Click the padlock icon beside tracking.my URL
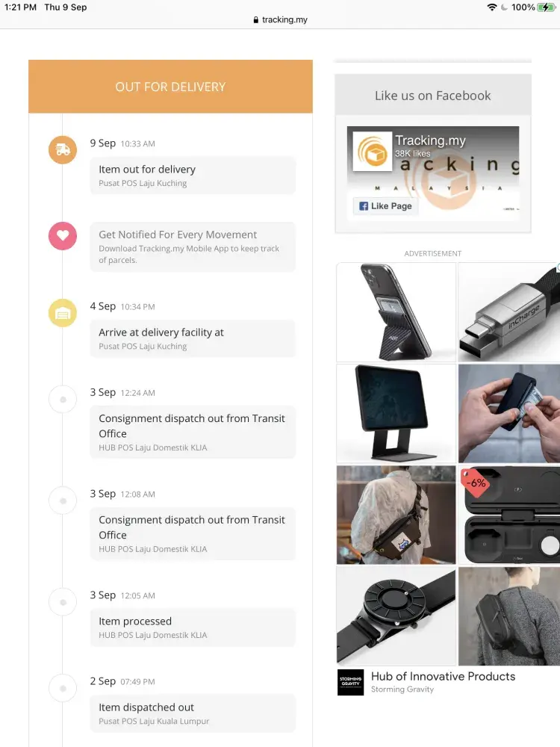This screenshot has width=560, height=747. (x=255, y=19)
